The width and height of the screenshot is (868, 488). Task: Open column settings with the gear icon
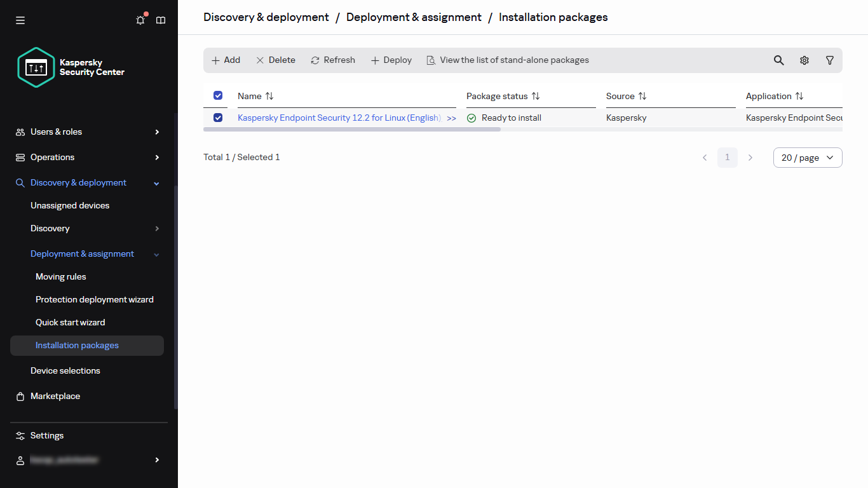pyautogui.click(x=804, y=60)
